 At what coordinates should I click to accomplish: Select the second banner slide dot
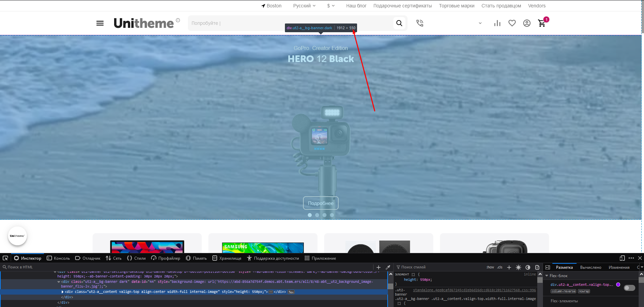click(317, 215)
